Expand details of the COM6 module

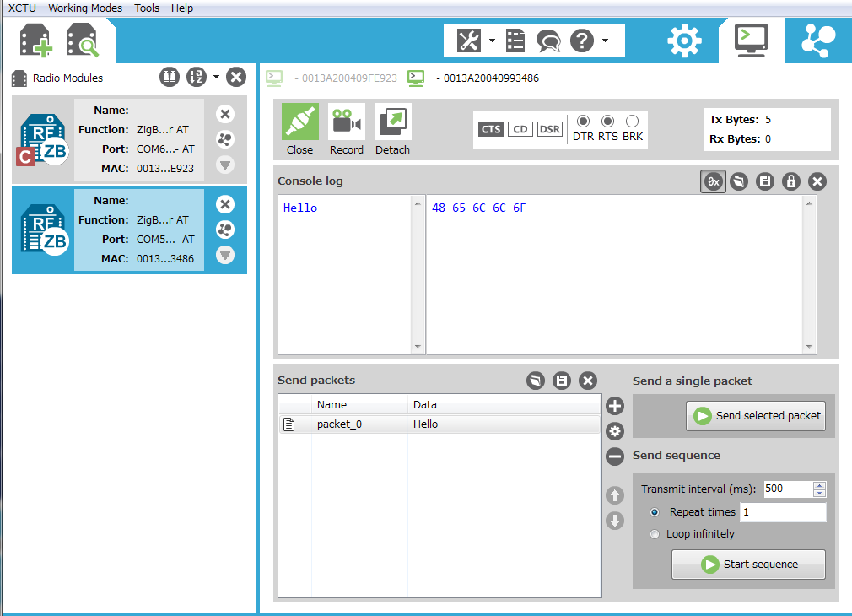click(225, 165)
